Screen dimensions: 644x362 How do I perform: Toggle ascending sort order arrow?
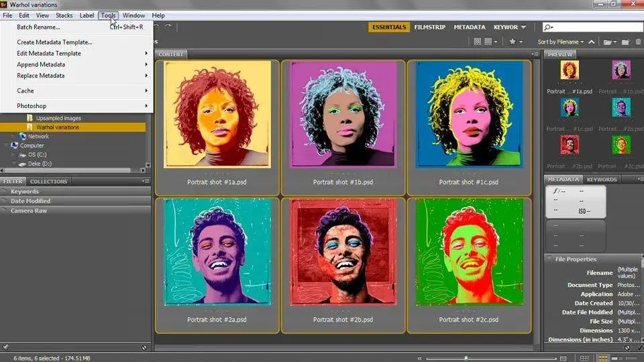(x=590, y=42)
